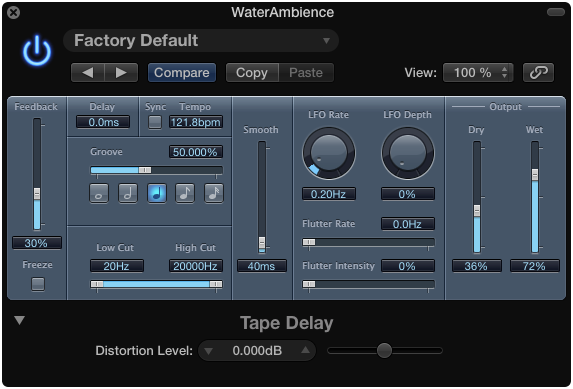Image resolution: width=573 pixels, height=389 pixels.
Task: Enable the Freeze checkbox
Action: click(38, 284)
